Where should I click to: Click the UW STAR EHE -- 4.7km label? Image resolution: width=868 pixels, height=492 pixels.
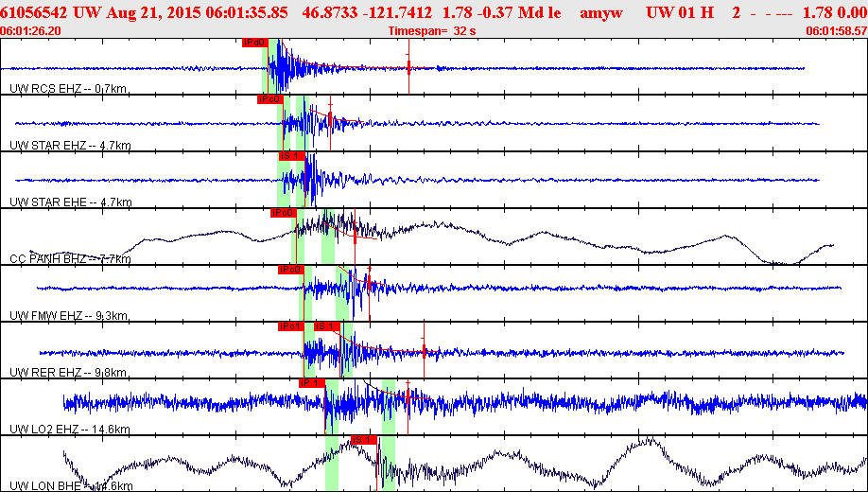[x=70, y=202]
